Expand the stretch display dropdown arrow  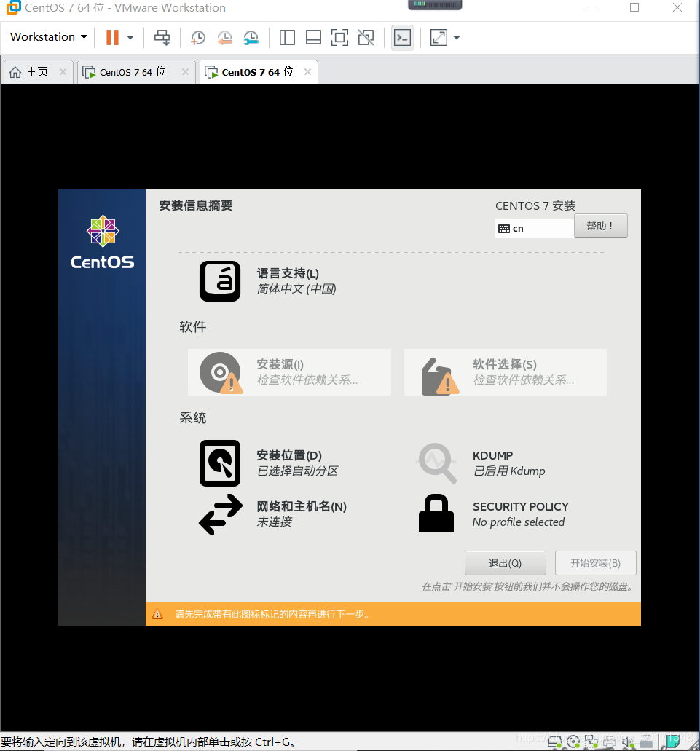click(456, 37)
